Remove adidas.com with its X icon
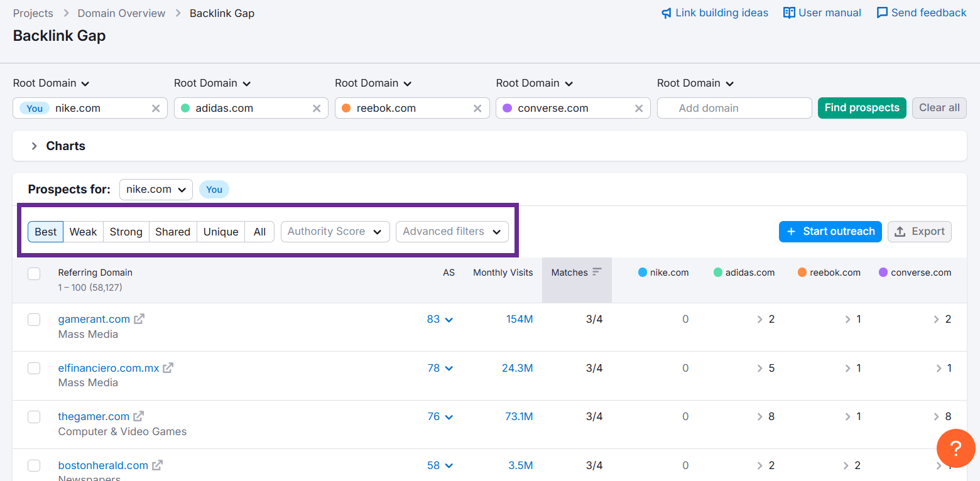This screenshot has height=481, width=980. point(317,108)
